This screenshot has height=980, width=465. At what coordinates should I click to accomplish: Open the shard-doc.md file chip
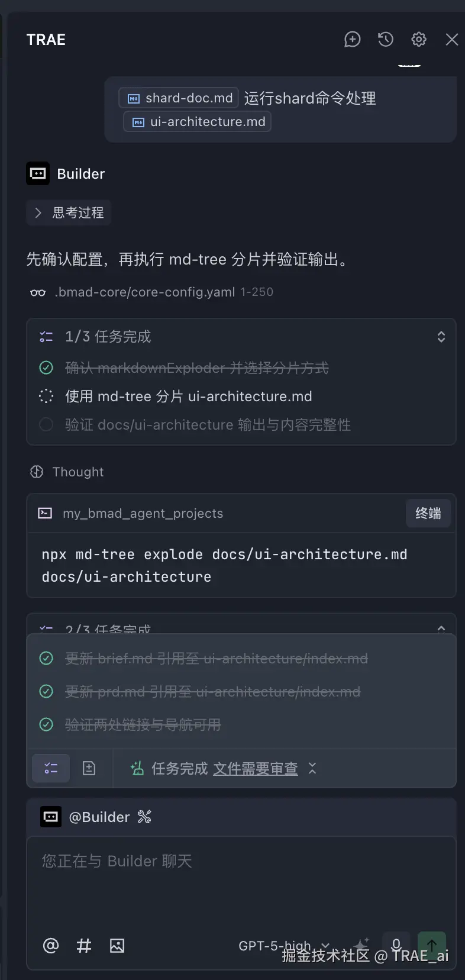click(179, 98)
